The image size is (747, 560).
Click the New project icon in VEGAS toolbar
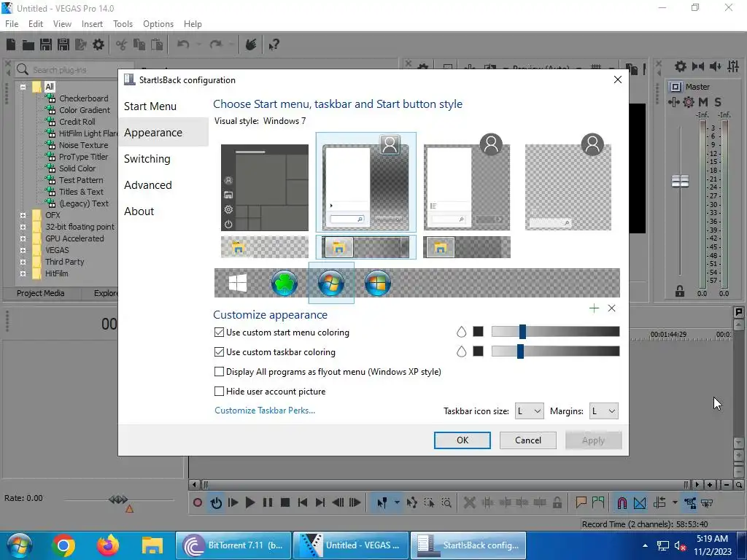tap(11, 44)
